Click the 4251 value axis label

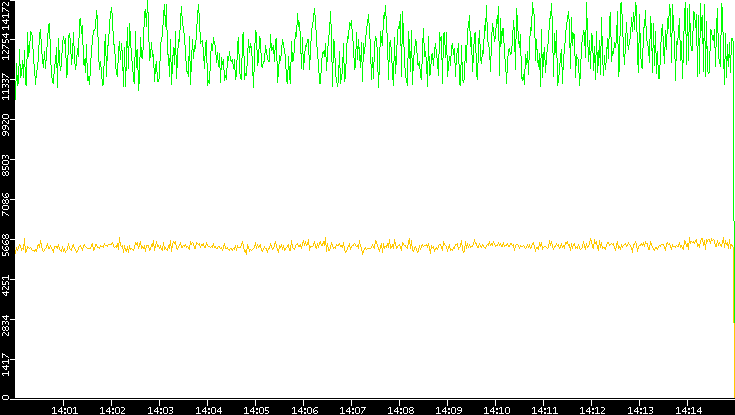[x=6, y=286]
